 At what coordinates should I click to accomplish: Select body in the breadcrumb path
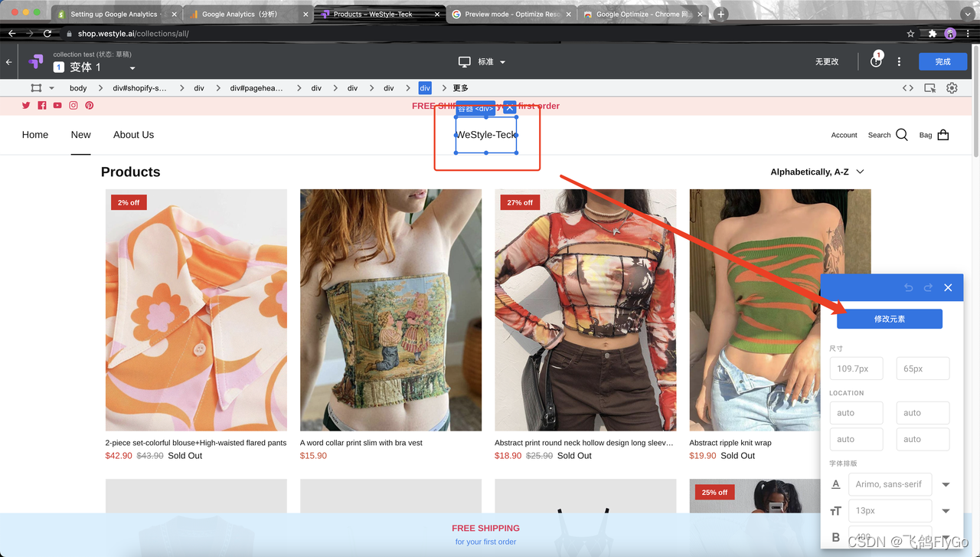78,88
